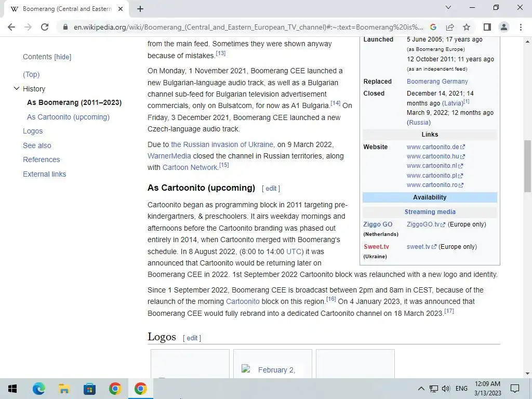Image resolution: width=532 pixels, height=399 pixels.
Task: Go to As Boomerang (2011–2023) section
Action: pyautogui.click(x=74, y=102)
